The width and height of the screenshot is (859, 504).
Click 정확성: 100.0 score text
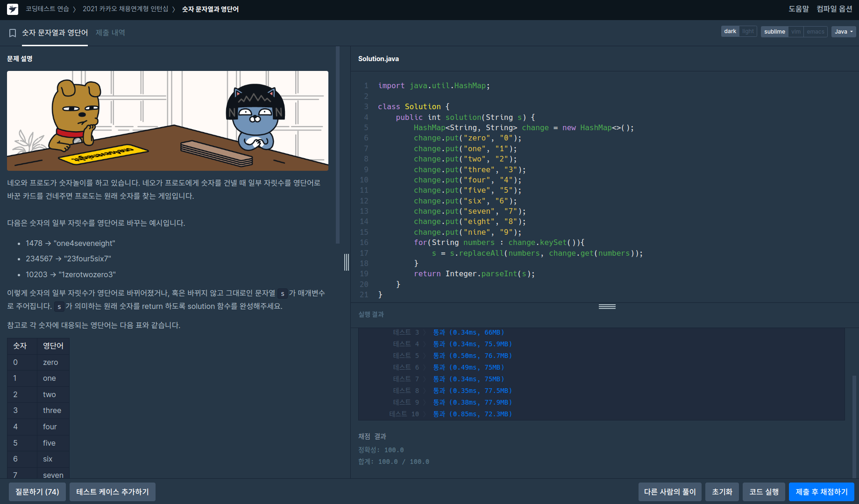point(381,450)
